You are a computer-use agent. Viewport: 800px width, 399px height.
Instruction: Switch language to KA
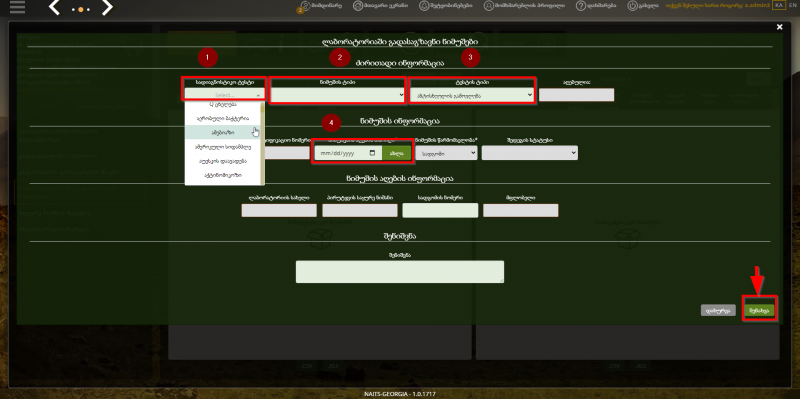(x=779, y=5)
